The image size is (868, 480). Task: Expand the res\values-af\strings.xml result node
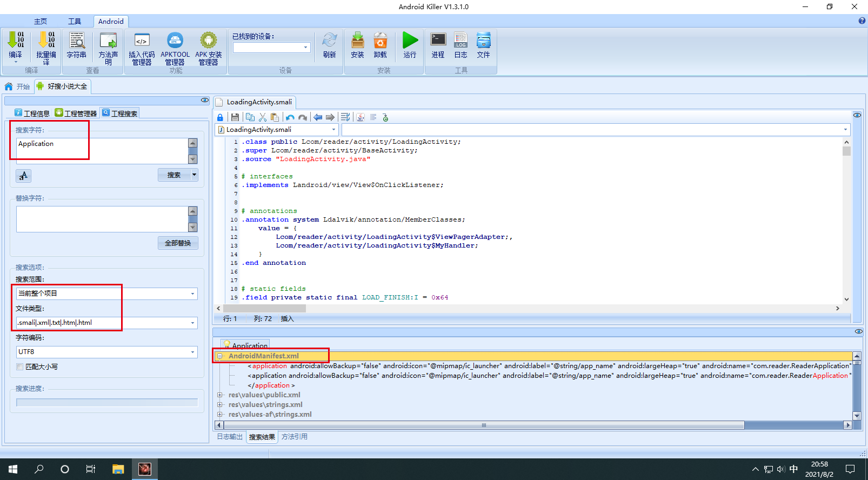[x=220, y=414]
